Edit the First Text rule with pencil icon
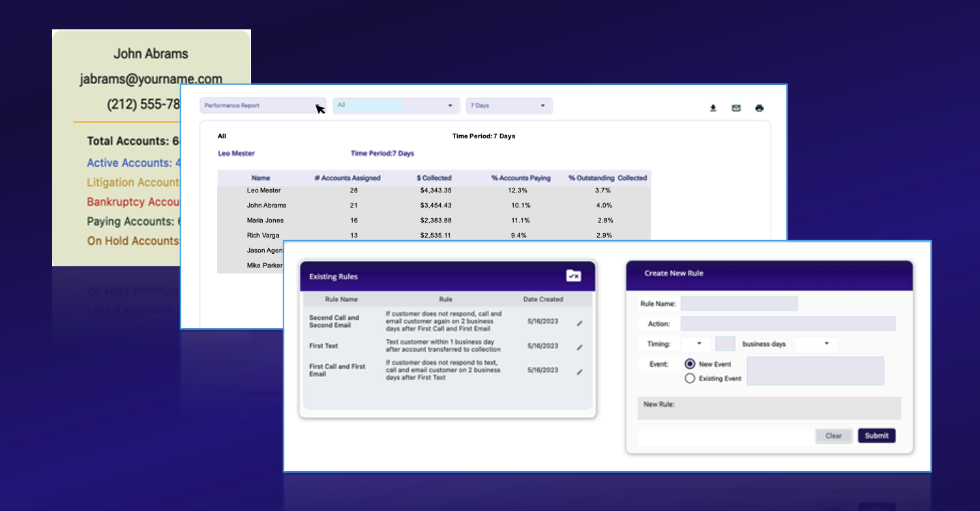This screenshot has height=511, width=980. pyautogui.click(x=580, y=347)
